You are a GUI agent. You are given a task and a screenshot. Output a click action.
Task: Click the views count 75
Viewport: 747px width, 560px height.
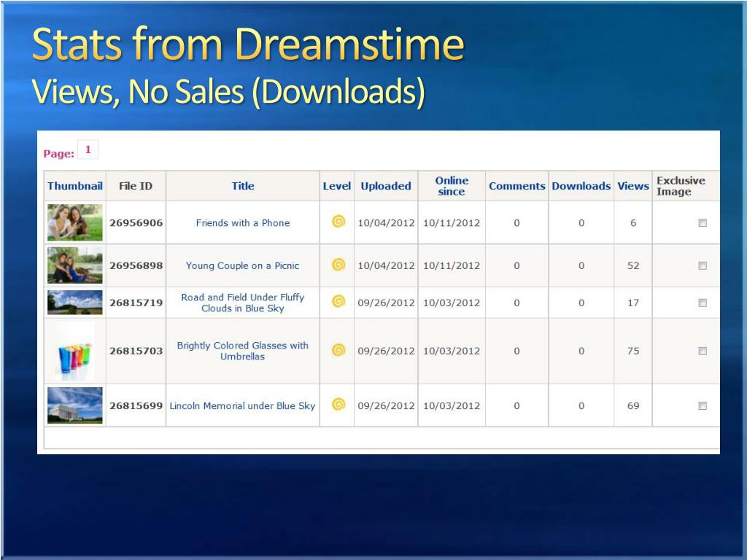pyautogui.click(x=633, y=351)
